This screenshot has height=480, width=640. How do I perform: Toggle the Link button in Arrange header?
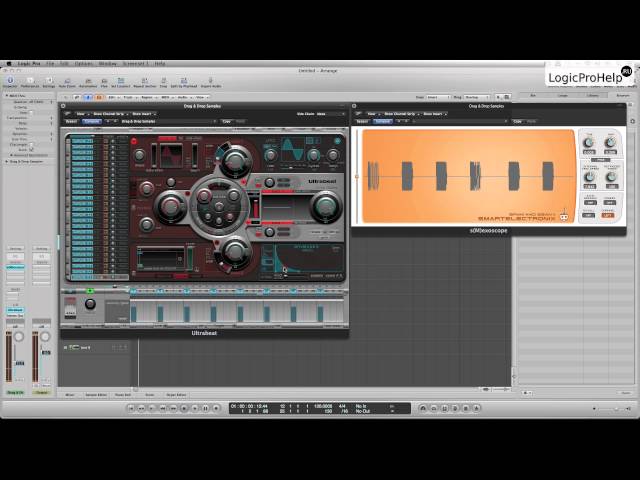click(77, 98)
